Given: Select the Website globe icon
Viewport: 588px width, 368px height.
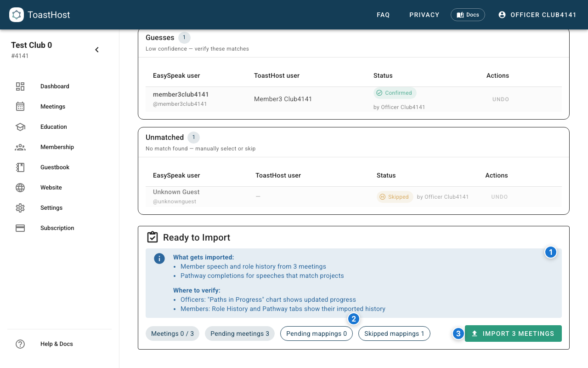Looking at the screenshot, I should pyautogui.click(x=20, y=187).
